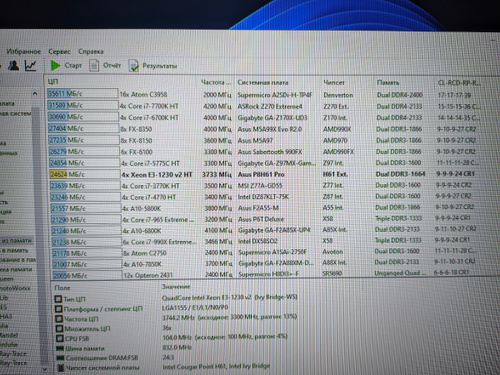Click the sidebar scroll-up arrow
The image size is (500, 375).
tap(35, 94)
